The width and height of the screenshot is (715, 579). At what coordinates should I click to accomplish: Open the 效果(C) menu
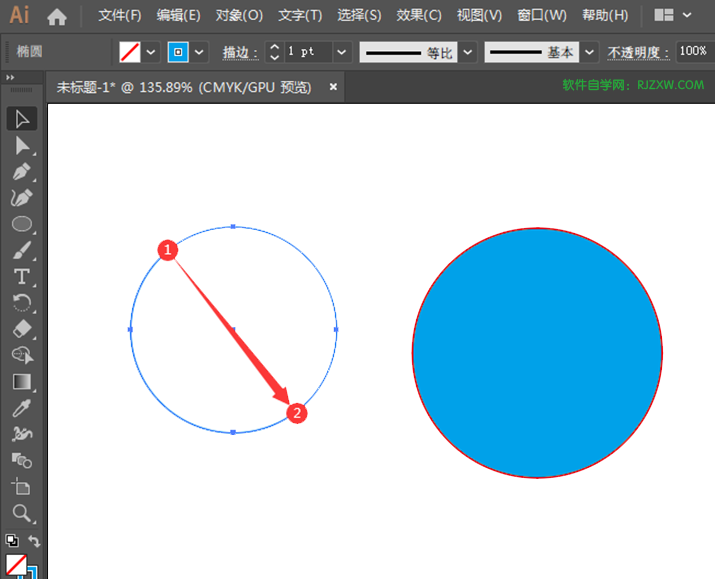click(419, 16)
